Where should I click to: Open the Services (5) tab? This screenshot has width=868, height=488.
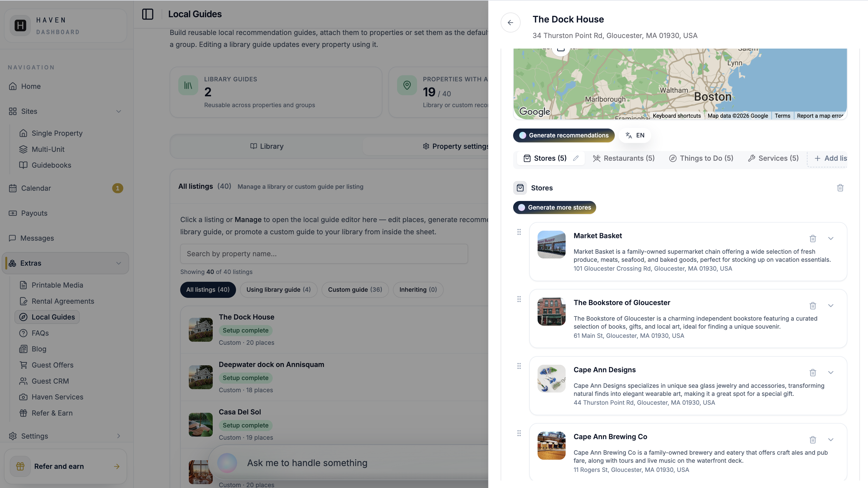point(773,158)
